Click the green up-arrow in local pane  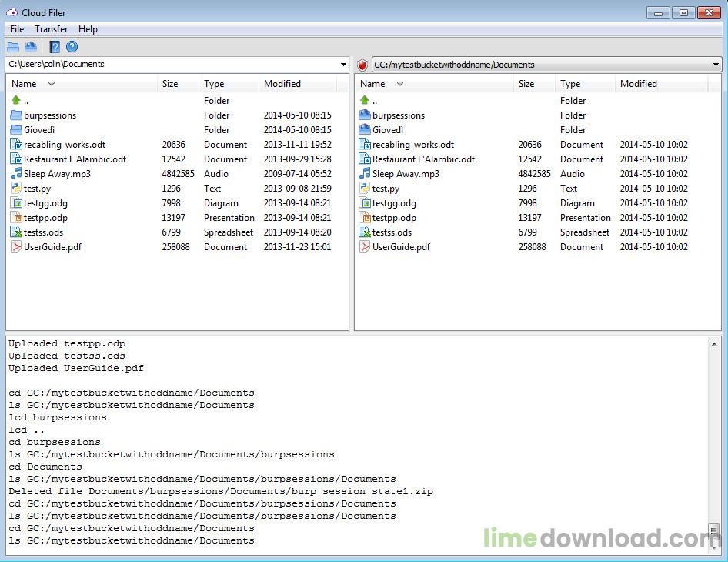pos(16,100)
